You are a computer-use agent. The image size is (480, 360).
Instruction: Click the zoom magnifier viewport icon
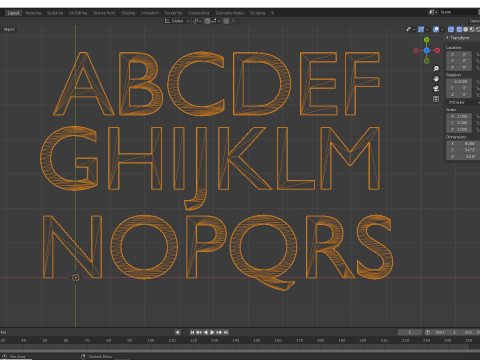(x=436, y=68)
